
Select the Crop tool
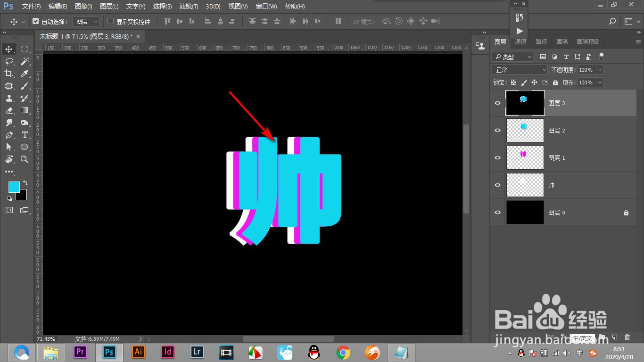(x=9, y=74)
